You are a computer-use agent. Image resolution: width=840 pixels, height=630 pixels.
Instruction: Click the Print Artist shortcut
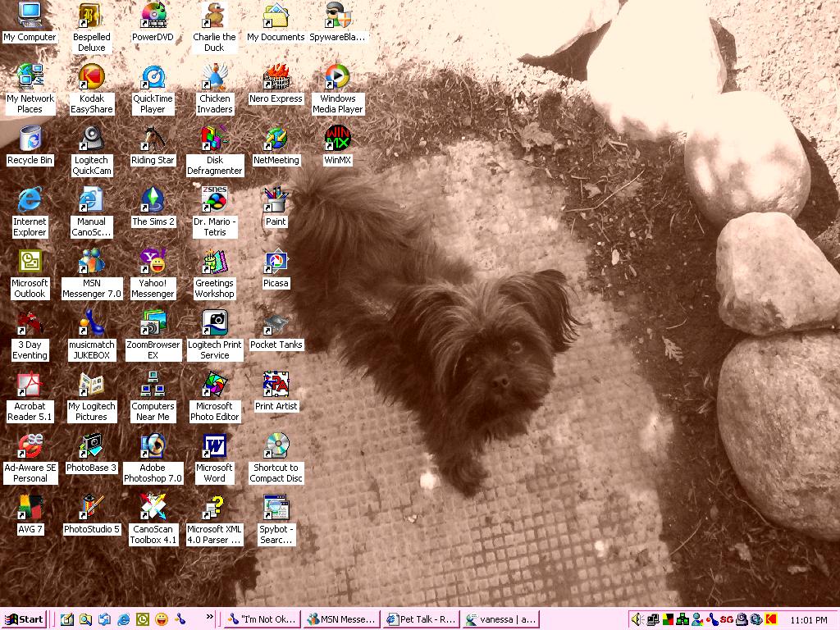276,392
